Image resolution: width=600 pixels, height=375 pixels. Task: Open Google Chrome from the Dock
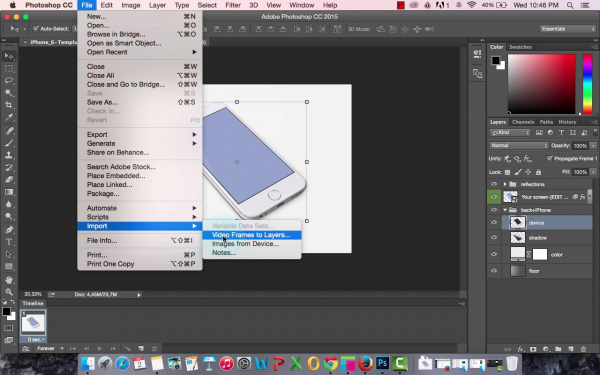click(331, 363)
